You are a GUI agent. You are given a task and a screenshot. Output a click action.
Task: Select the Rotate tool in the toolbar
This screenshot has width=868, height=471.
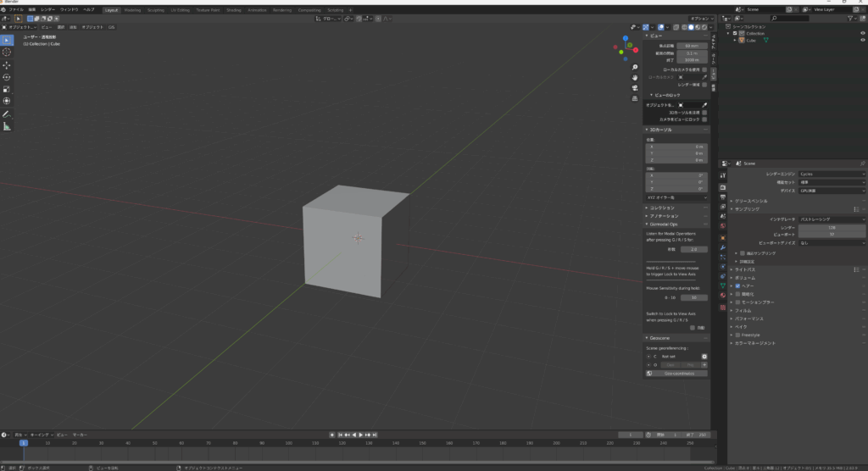pos(7,77)
